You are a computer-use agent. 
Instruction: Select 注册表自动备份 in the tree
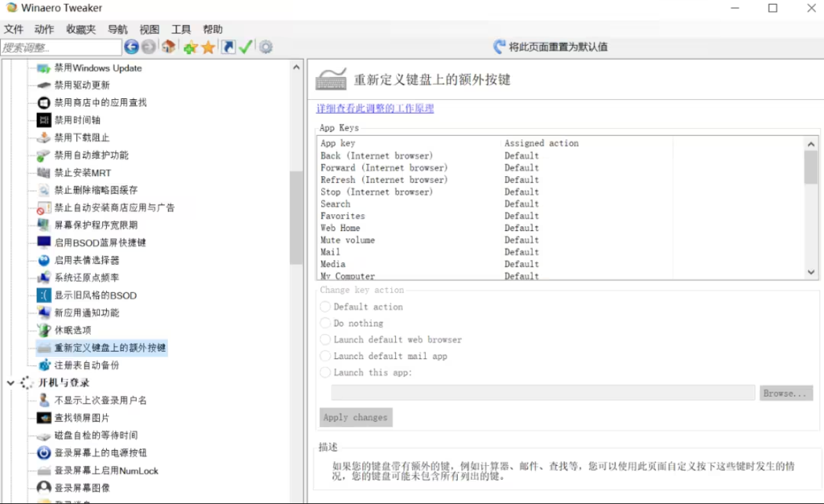(87, 365)
